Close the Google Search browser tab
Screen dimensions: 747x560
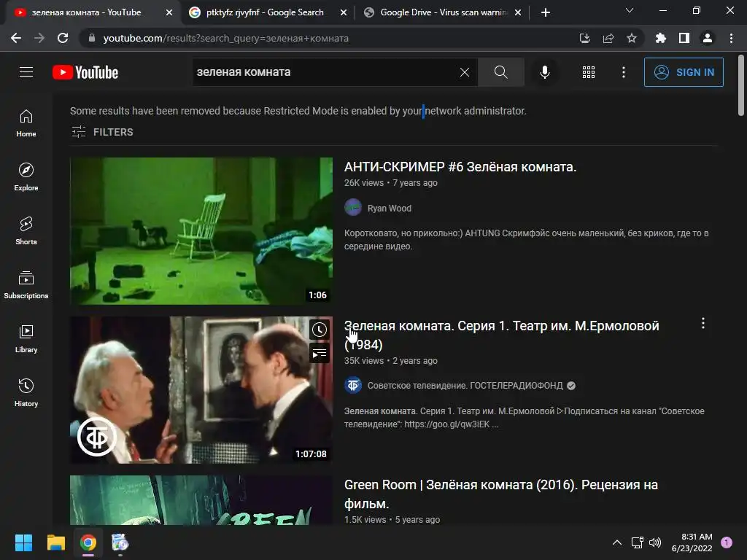click(x=343, y=12)
